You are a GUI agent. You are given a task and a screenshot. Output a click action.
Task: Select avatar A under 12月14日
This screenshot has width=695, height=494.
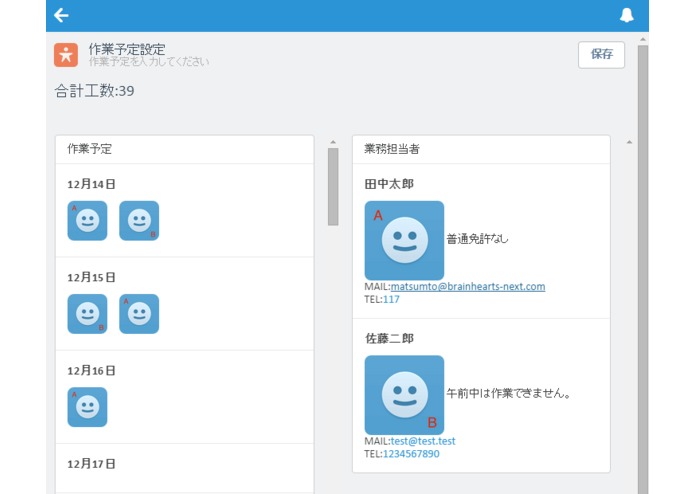pos(87,221)
